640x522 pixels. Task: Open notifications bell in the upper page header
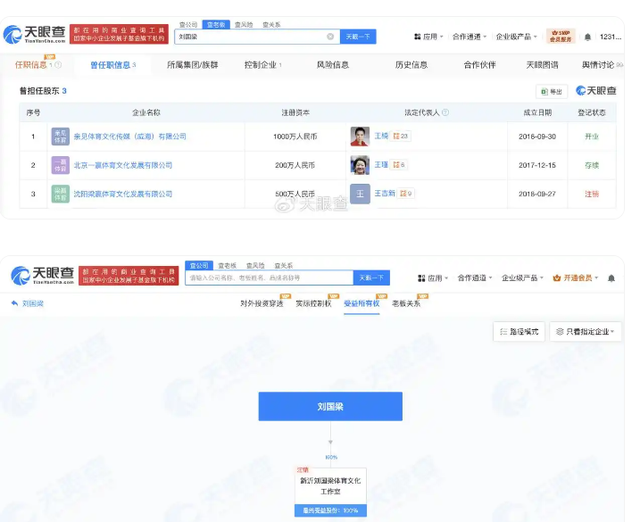587,37
